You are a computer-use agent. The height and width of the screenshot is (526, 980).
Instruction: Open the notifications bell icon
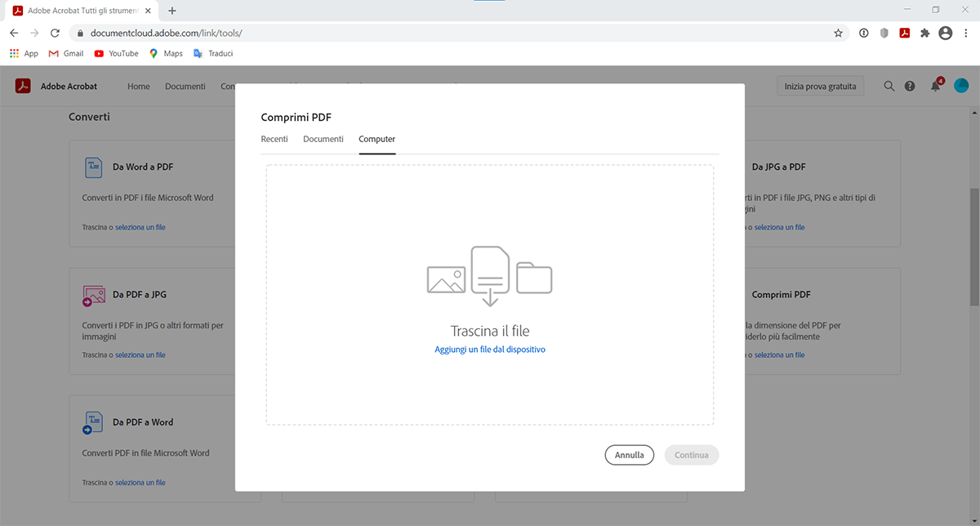tap(936, 86)
